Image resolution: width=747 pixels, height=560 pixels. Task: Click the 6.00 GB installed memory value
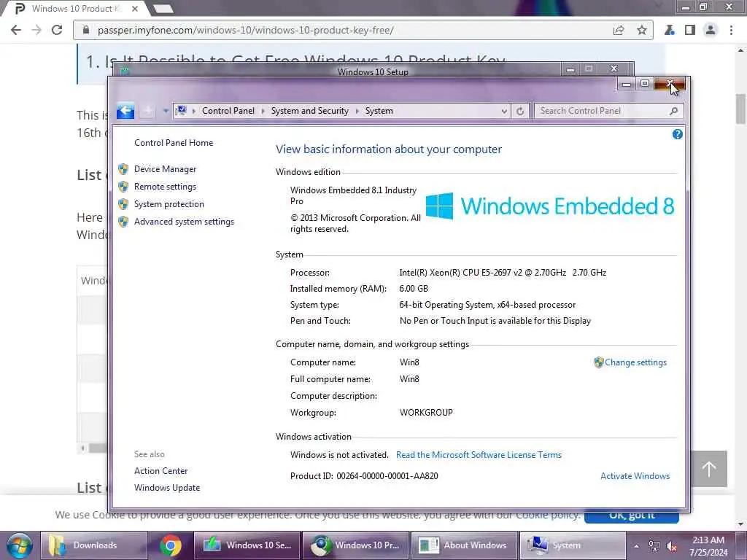[414, 289]
